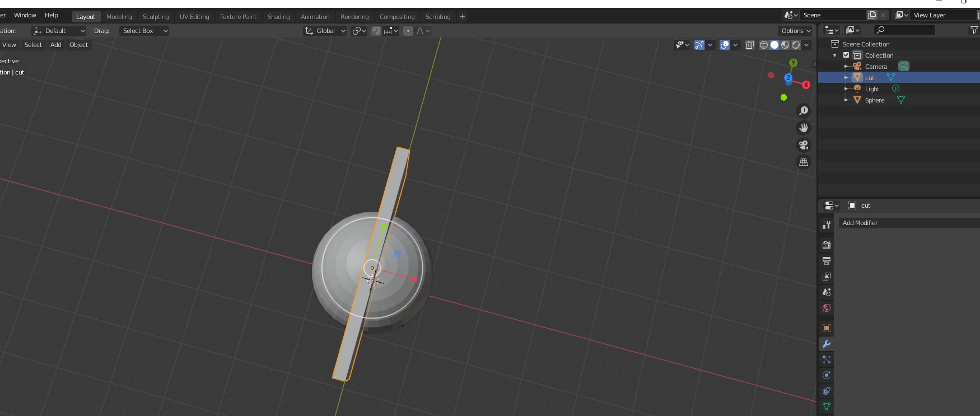Screen dimensions: 980x416
Task: Open the Modifier properties wrench tab
Action: point(827,344)
